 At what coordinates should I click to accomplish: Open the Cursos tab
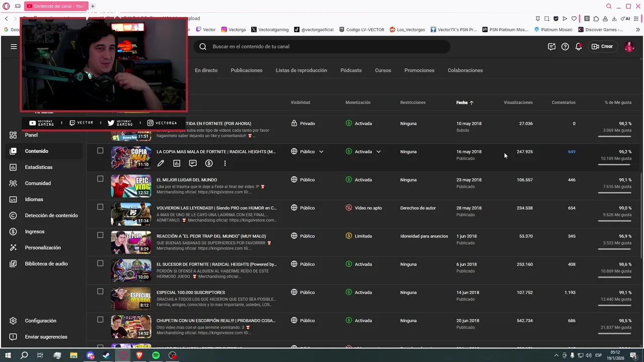pyautogui.click(x=383, y=70)
